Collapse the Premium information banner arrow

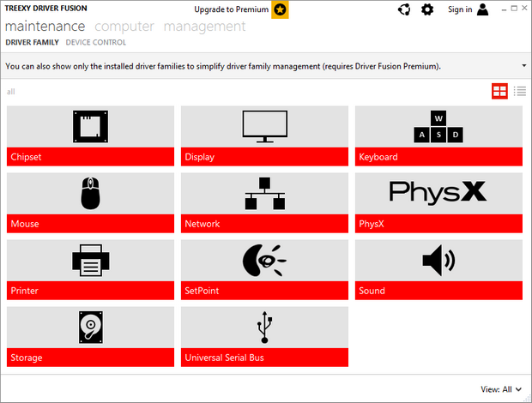524,66
